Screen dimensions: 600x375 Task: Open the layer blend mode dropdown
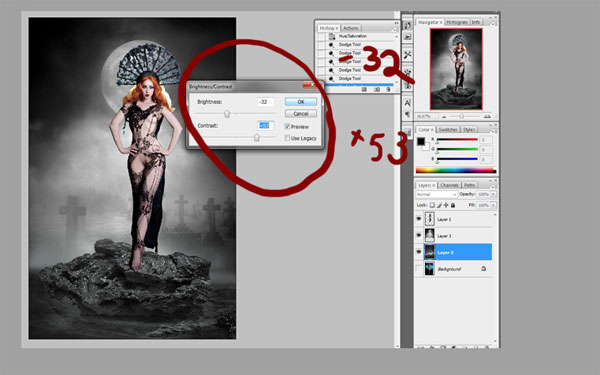coord(436,194)
